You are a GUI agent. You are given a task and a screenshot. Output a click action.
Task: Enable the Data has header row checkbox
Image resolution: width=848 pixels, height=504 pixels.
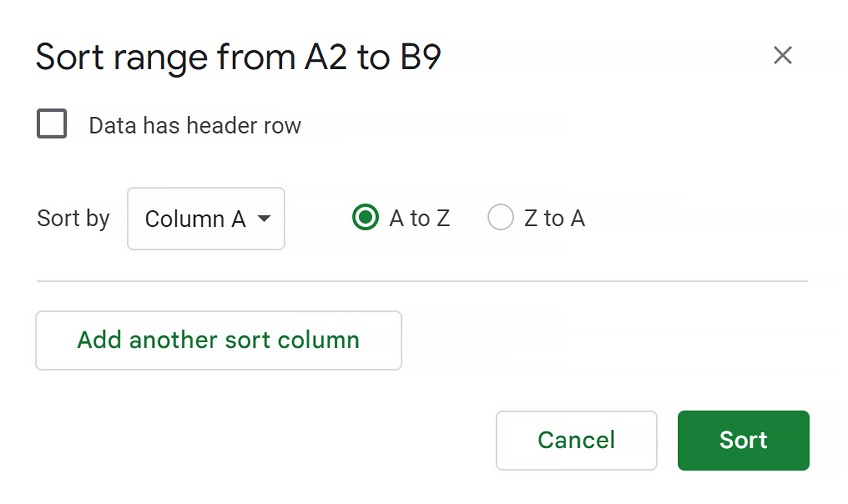51,124
